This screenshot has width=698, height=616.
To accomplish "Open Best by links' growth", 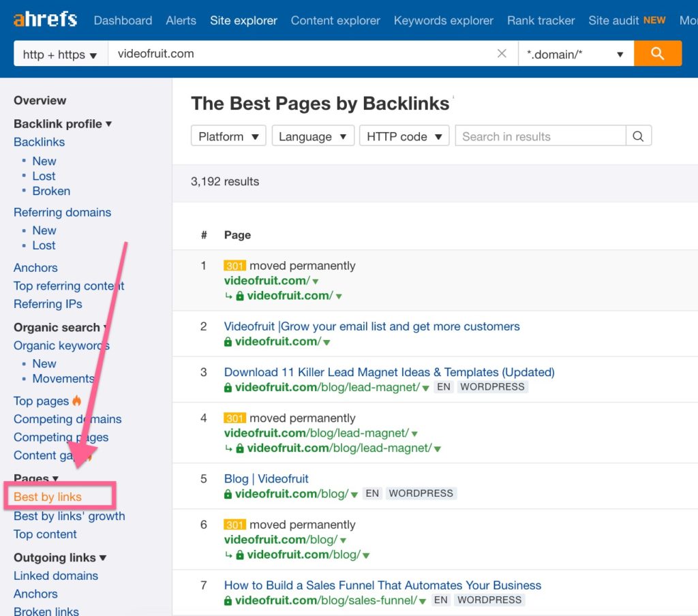I will coord(70,516).
